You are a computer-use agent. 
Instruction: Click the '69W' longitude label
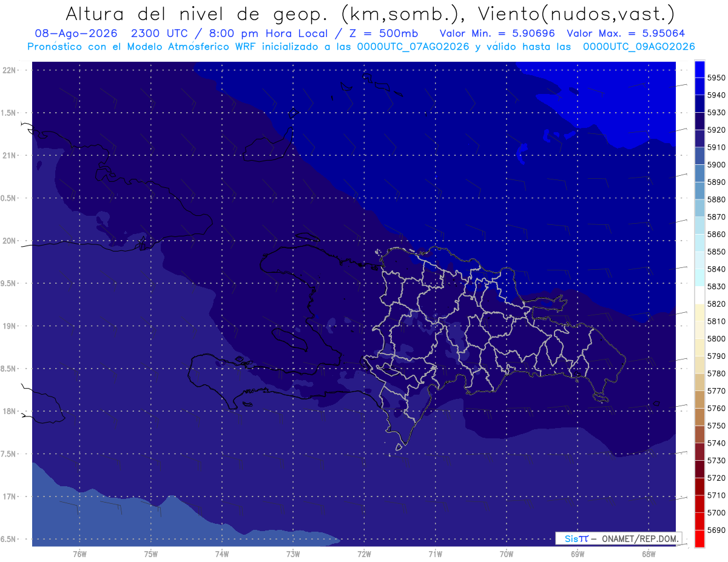click(x=578, y=554)
